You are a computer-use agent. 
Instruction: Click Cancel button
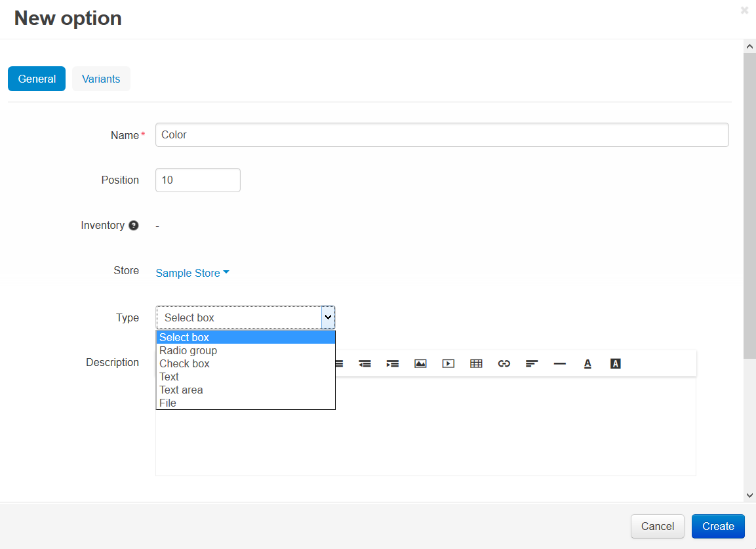click(x=657, y=526)
